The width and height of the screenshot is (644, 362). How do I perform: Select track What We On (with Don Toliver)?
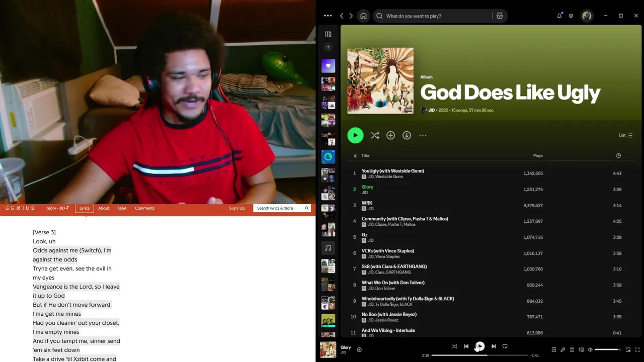tap(491, 285)
